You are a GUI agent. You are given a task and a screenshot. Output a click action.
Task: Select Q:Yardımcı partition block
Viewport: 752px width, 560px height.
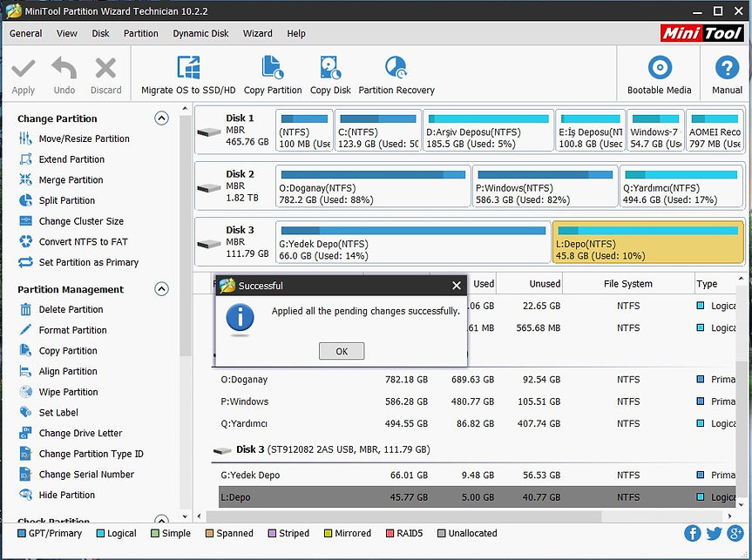pyautogui.click(x=681, y=186)
